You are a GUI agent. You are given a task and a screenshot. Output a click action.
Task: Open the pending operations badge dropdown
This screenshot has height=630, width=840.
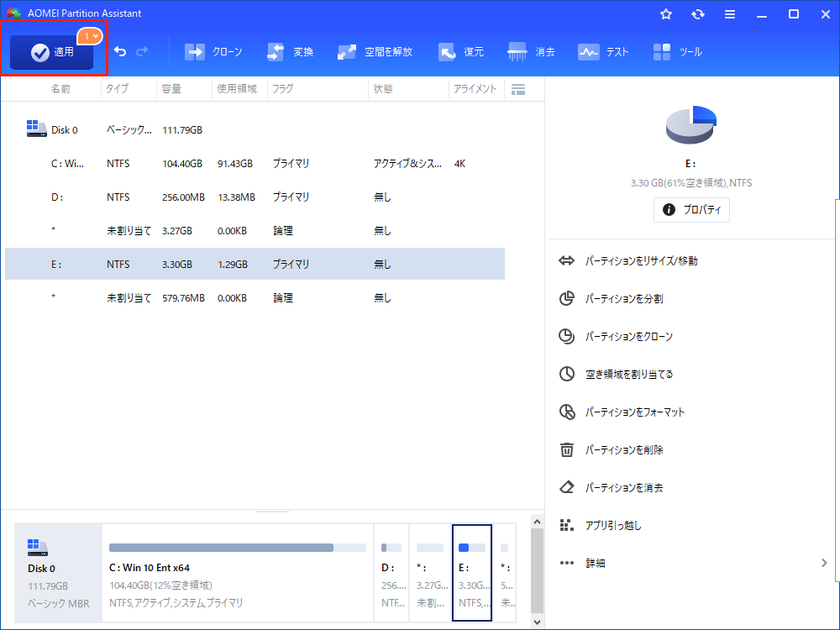90,36
